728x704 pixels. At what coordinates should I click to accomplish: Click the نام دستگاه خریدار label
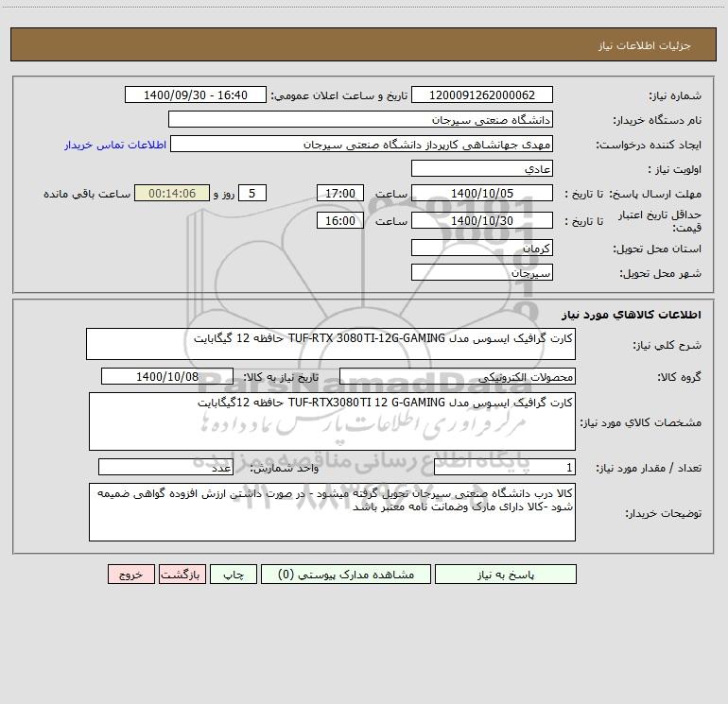point(657,121)
